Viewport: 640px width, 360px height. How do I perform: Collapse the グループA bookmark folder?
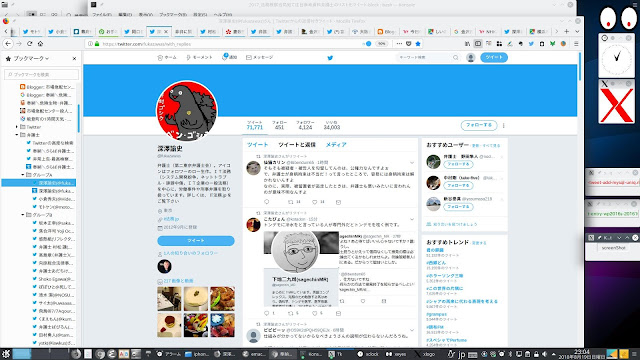23,175
